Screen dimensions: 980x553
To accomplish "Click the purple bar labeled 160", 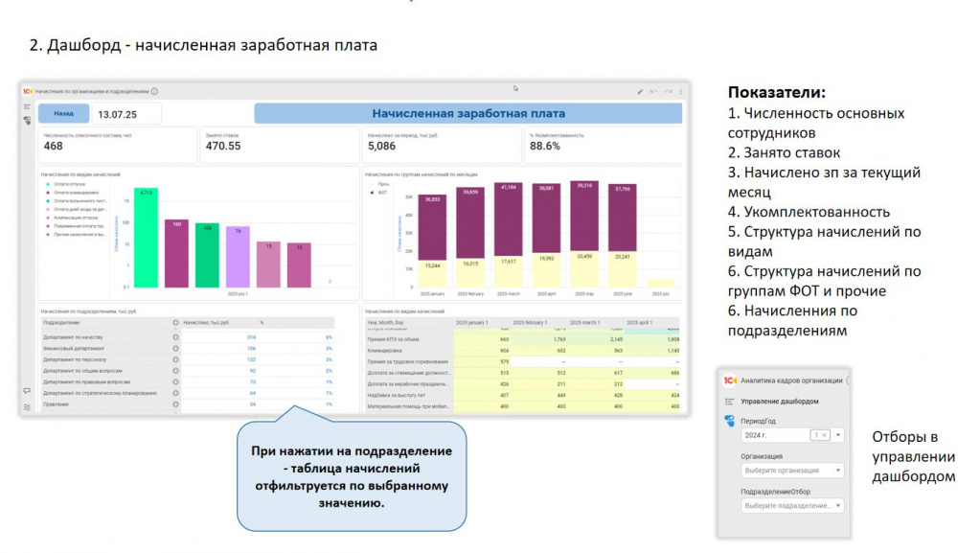I will 177,253.
